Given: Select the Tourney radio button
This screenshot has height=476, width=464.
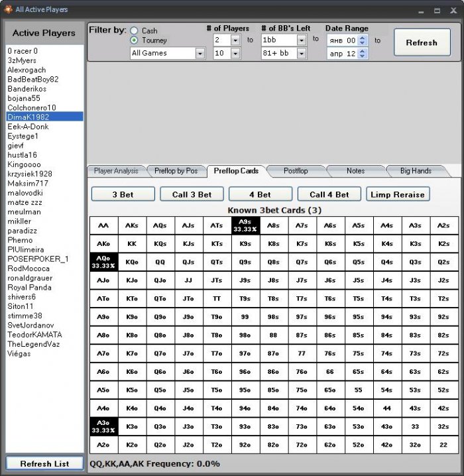Looking at the screenshot, I should coord(134,40).
